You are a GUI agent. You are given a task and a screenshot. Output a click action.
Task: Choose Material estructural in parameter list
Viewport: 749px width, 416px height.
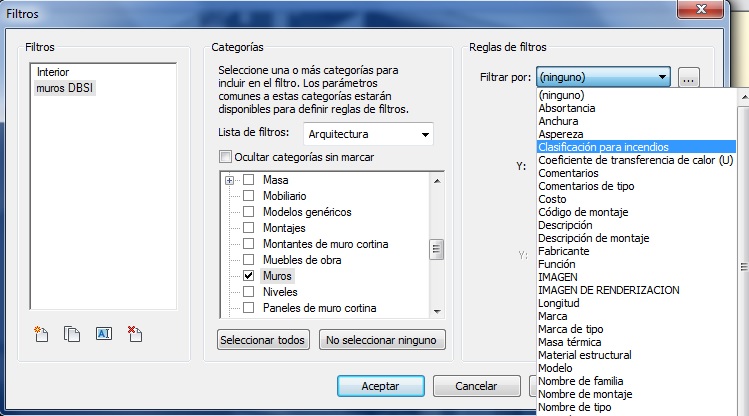coord(585,355)
